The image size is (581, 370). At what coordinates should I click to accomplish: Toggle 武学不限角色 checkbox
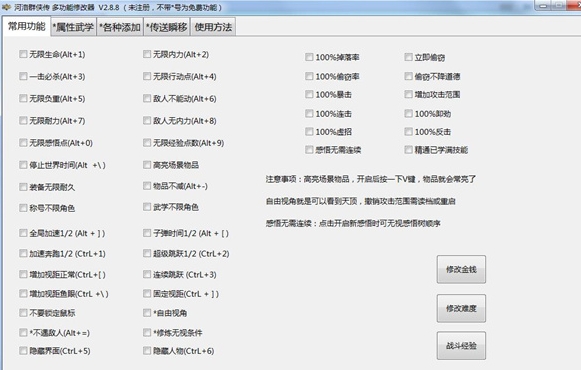coord(147,207)
